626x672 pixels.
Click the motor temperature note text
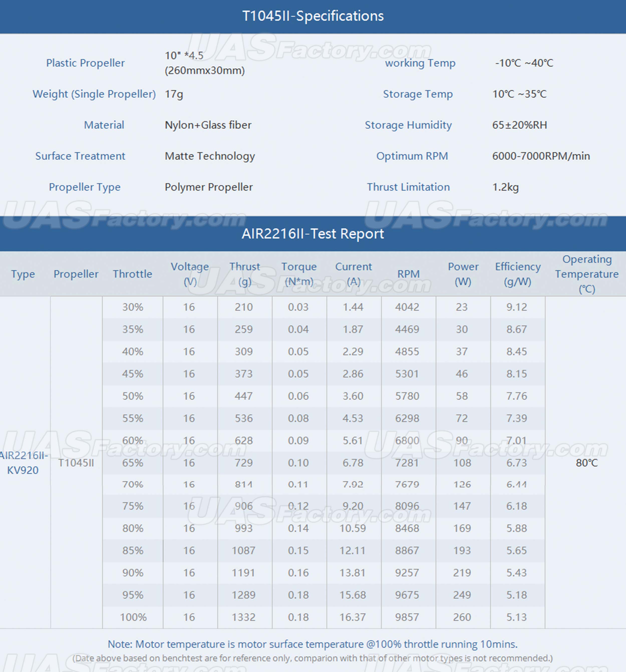pos(313,644)
